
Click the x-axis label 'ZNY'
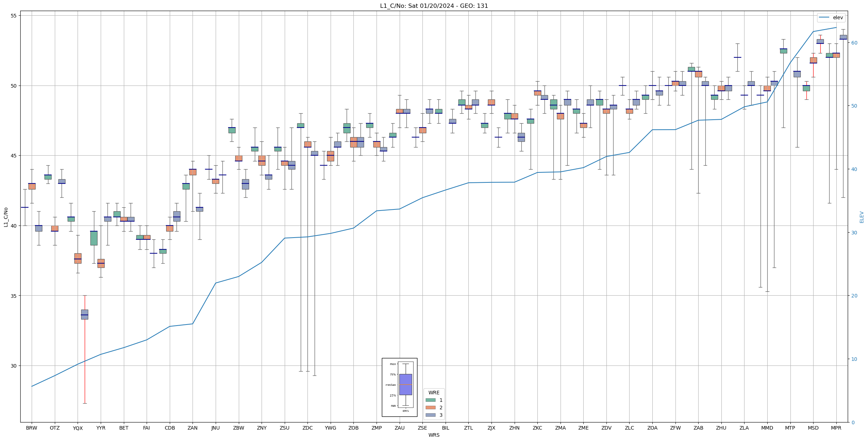(x=262, y=428)
